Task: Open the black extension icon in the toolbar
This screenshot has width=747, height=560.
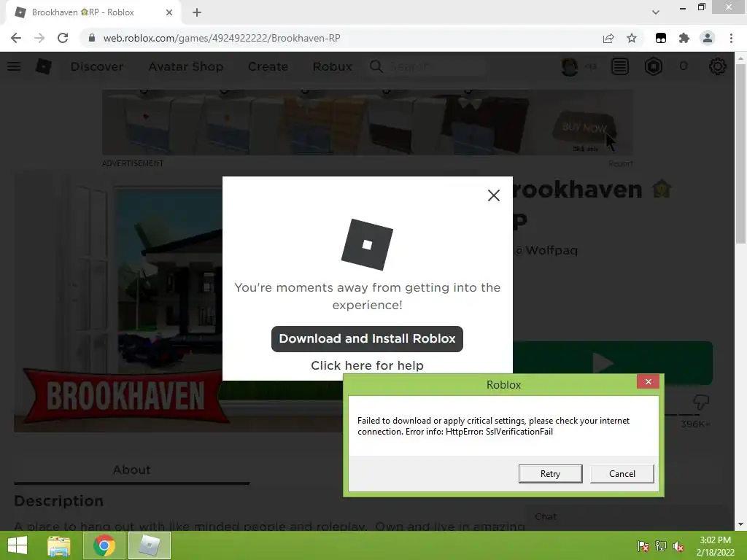Action: (x=661, y=38)
